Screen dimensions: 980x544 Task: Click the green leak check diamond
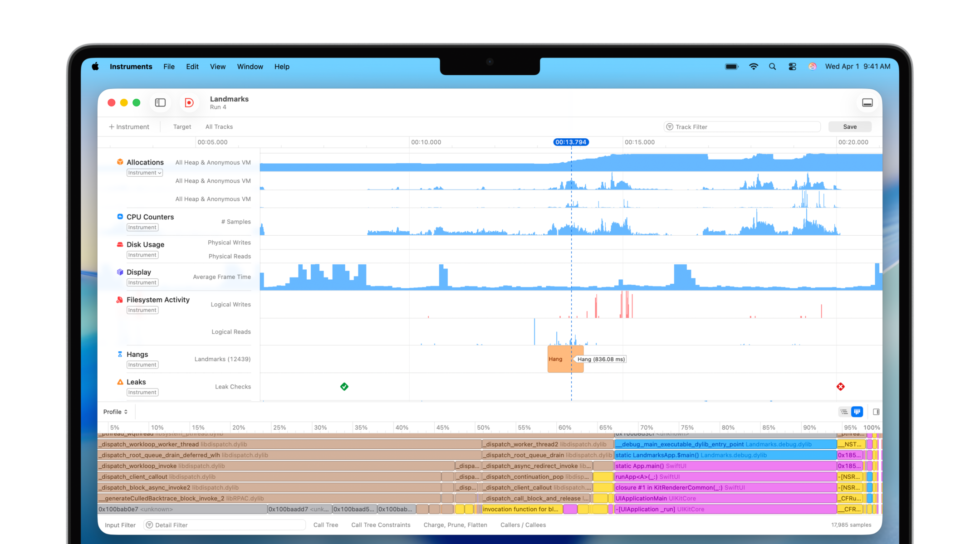click(x=344, y=387)
